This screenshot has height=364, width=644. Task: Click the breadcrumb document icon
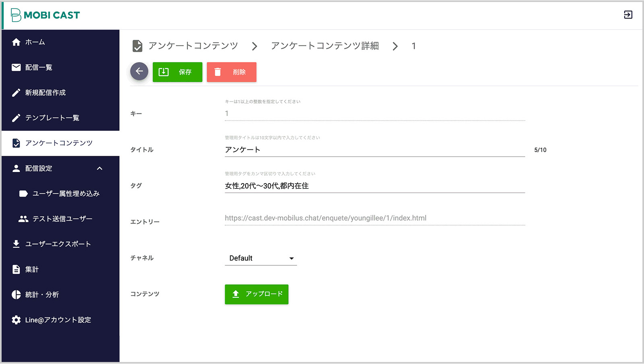tap(137, 46)
